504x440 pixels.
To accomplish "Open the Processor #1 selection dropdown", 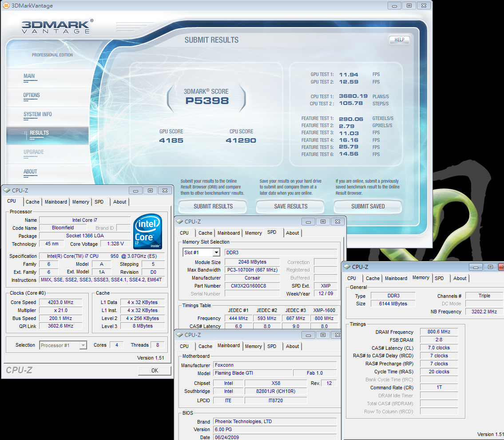I will [x=83, y=345].
